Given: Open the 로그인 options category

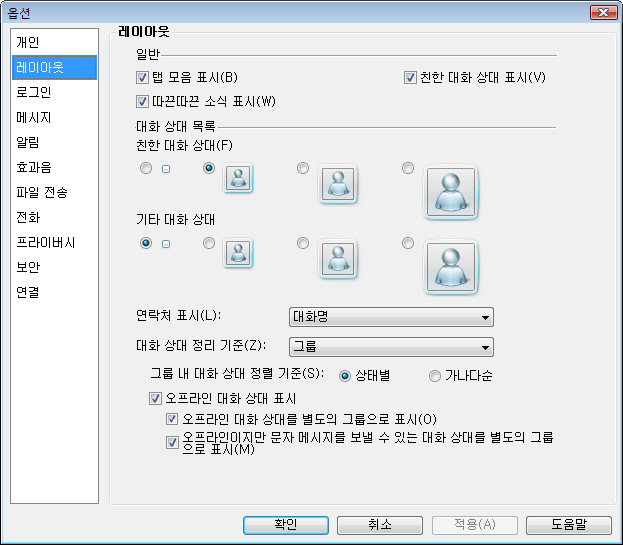Looking at the screenshot, I should tap(54, 92).
